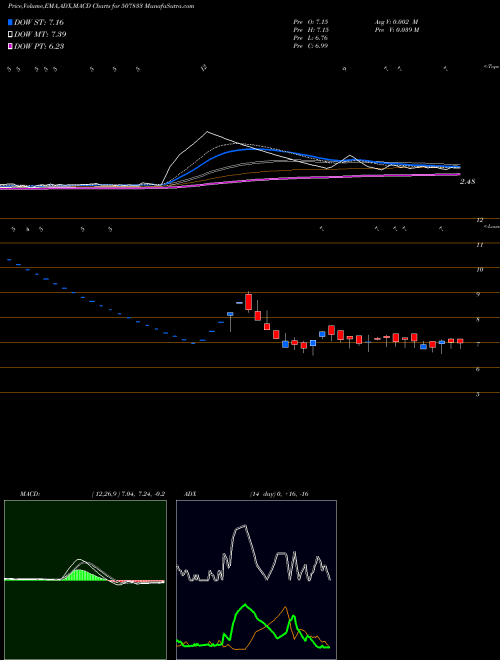Click the 'Pre O: 7.15' open value
Screen dimensions: 500x660
[x=311, y=22]
